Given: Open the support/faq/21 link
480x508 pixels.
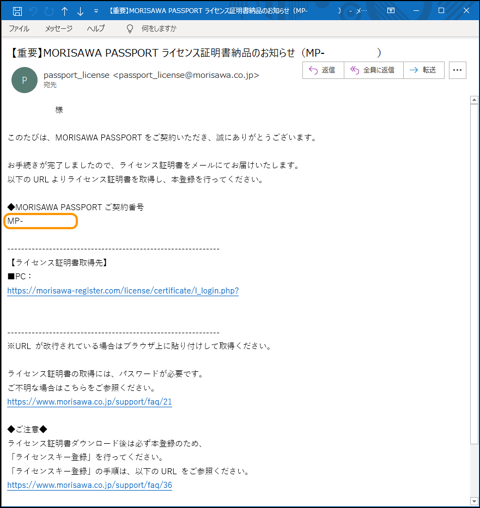Looking at the screenshot, I should [x=89, y=402].
